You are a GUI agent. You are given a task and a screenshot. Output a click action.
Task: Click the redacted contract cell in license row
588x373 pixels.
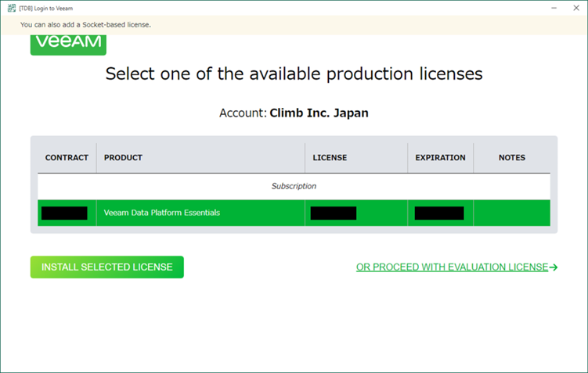64,213
